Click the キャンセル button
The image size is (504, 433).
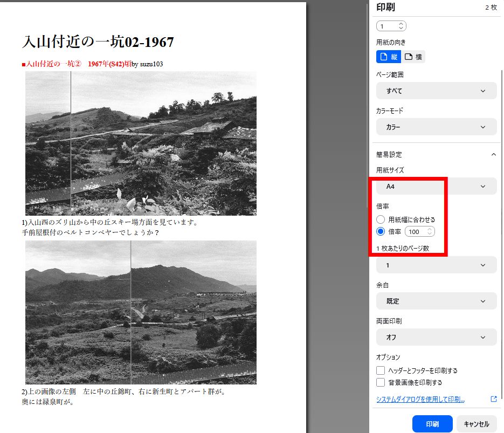476,424
